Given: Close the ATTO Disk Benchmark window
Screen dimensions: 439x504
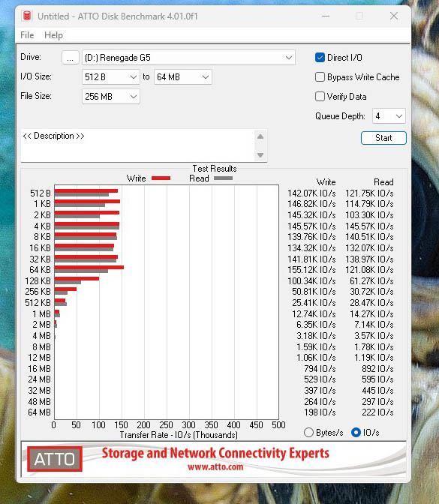Looking at the screenshot, I should (x=394, y=16).
